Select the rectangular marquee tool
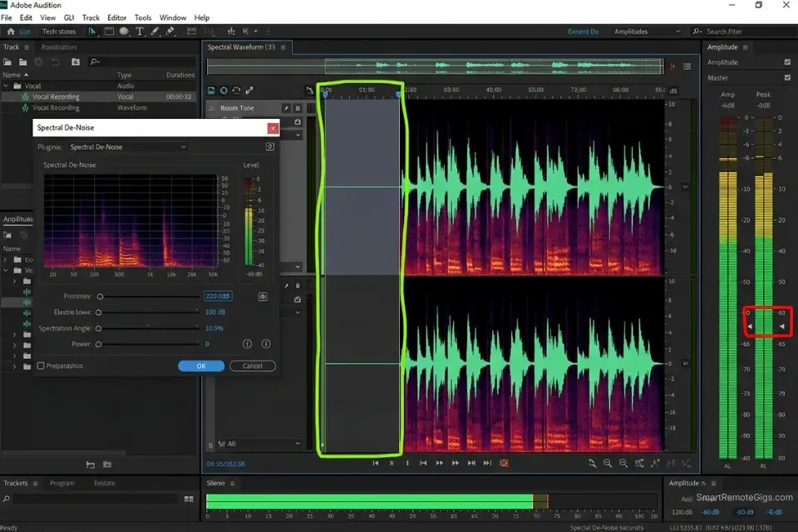This screenshot has width=798, height=532. pos(109,32)
